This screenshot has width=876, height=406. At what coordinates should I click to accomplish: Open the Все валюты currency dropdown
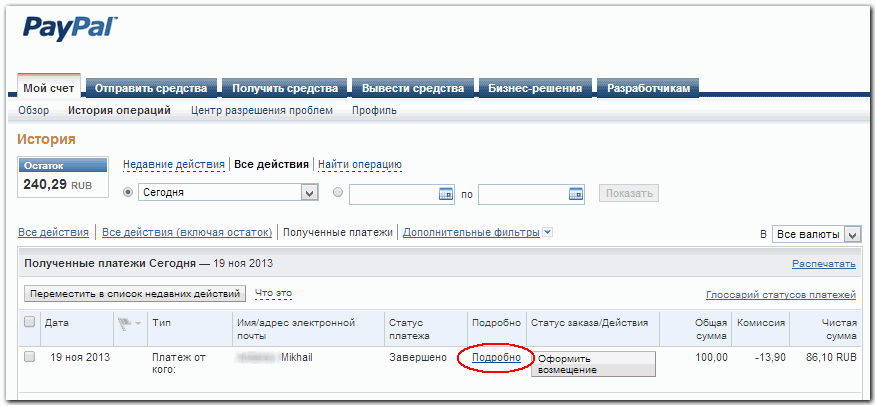816,235
